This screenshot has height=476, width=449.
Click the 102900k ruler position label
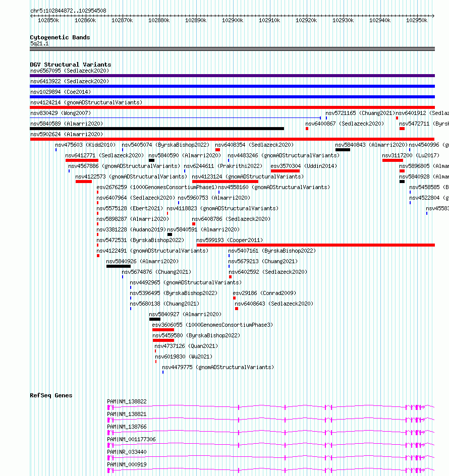click(x=233, y=20)
